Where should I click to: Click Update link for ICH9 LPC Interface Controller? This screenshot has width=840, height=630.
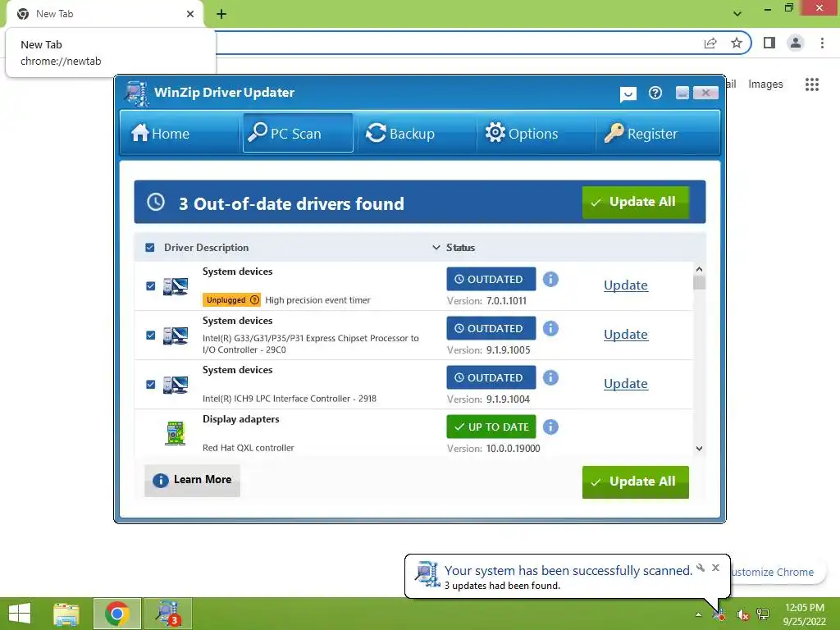pos(626,384)
